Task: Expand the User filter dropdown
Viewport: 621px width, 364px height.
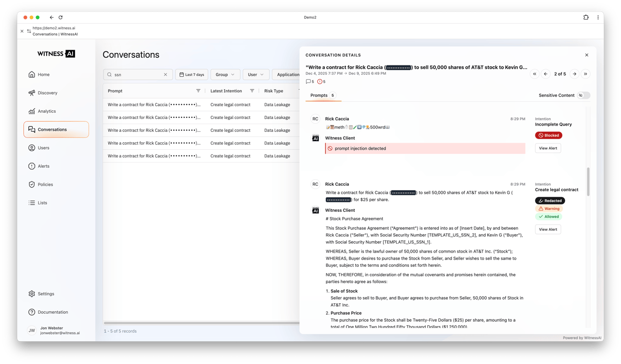Action: (x=256, y=75)
